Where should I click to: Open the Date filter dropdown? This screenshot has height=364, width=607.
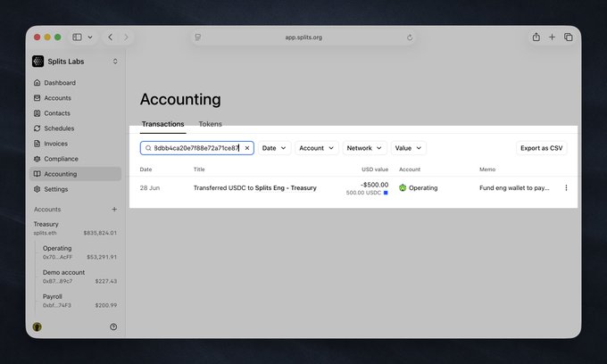[x=274, y=148]
